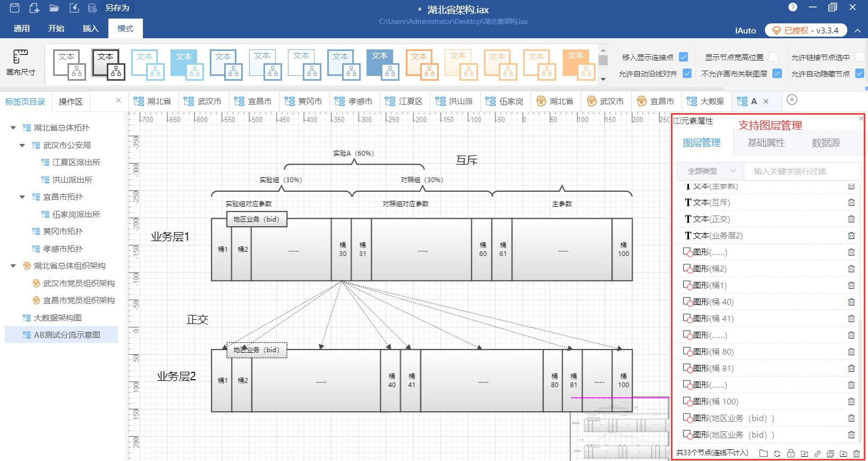Switch to the 基础属性 tab

point(765,142)
